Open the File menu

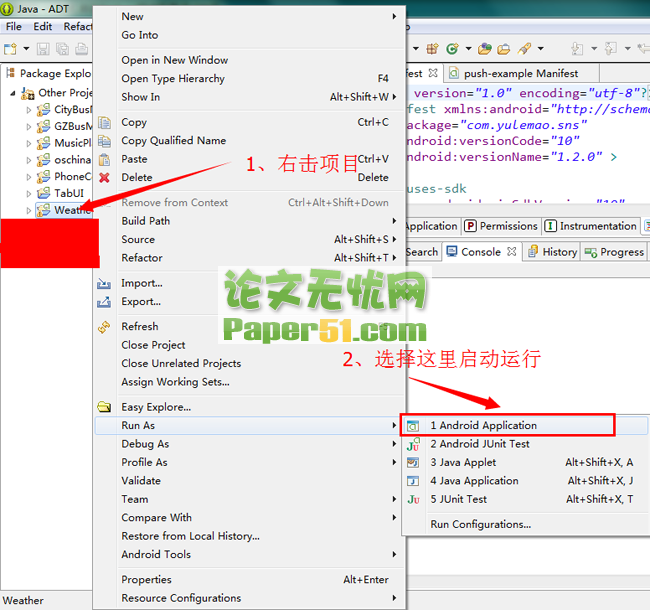pos(14,27)
